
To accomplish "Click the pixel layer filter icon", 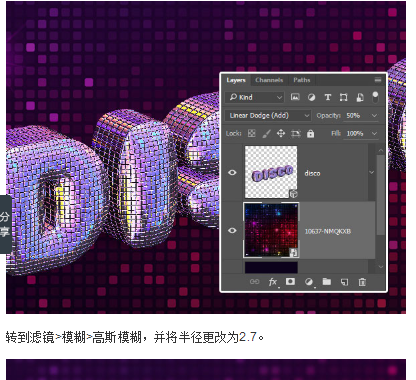I will 295,97.
